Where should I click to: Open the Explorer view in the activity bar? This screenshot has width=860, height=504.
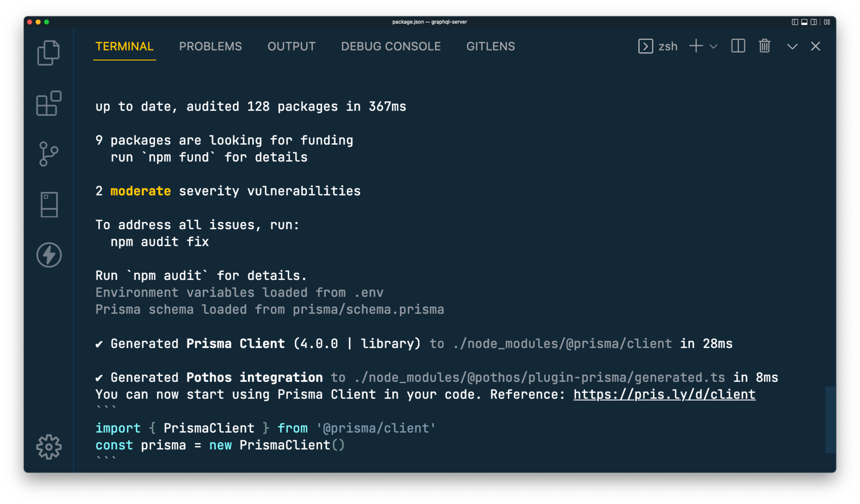[x=48, y=53]
